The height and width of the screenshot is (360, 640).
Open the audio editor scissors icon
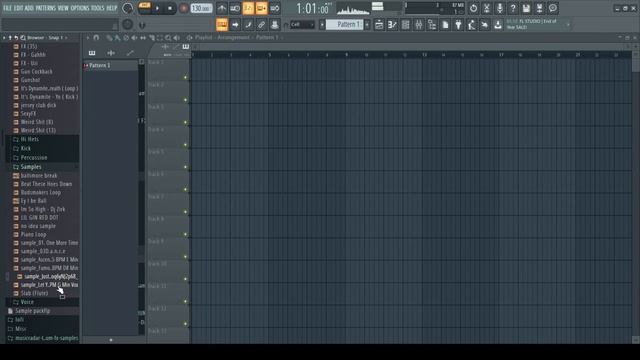[x=487, y=8]
